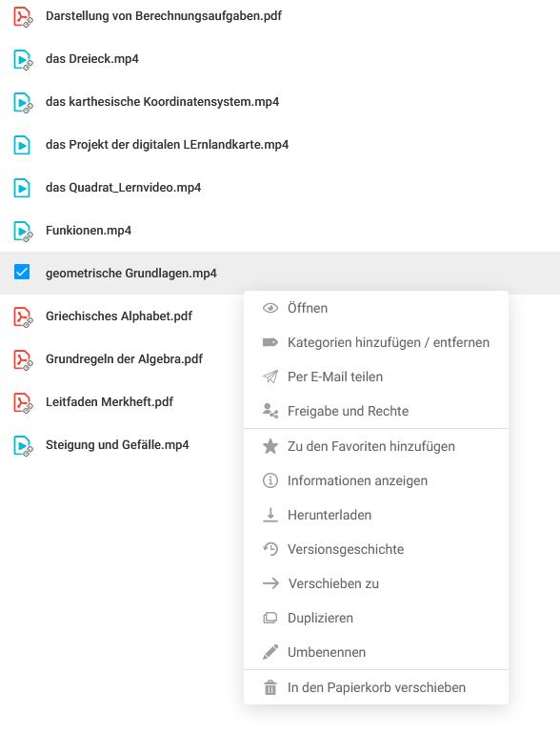Uncheck the geometrische Grundlagen.mp4 checkbox
The width and height of the screenshot is (560, 754).
click(x=22, y=273)
